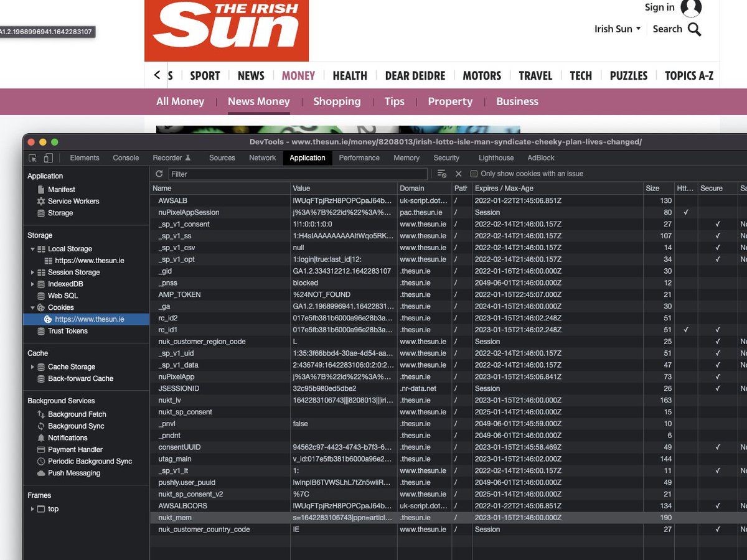This screenshot has height=560, width=747.
Task: Click the Sign in link
Action: [x=659, y=7]
